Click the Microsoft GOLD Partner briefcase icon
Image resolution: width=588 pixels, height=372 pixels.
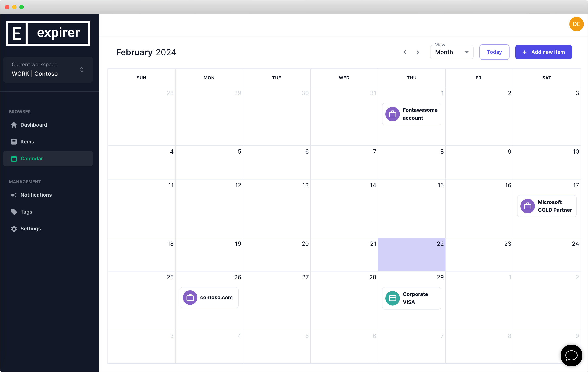[x=527, y=206]
